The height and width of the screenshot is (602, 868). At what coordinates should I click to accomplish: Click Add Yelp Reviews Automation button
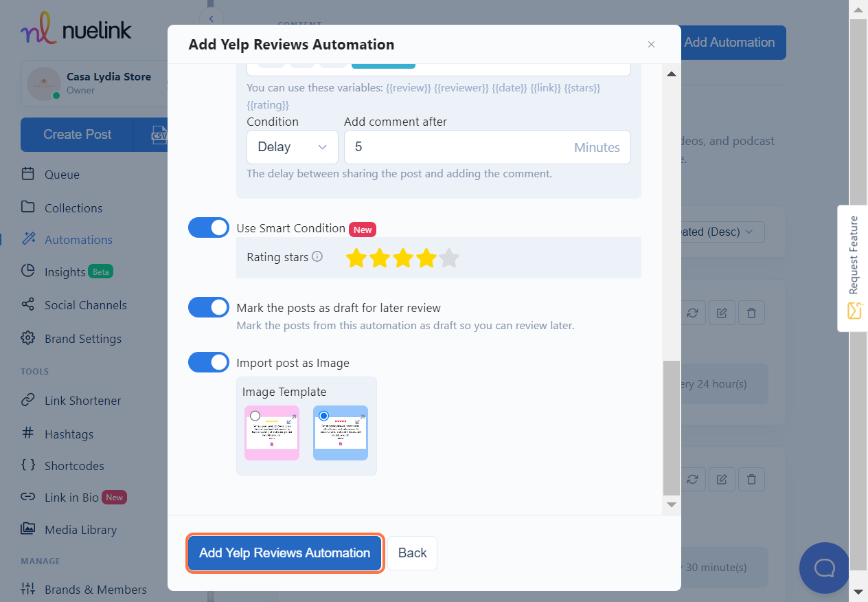[284, 553]
